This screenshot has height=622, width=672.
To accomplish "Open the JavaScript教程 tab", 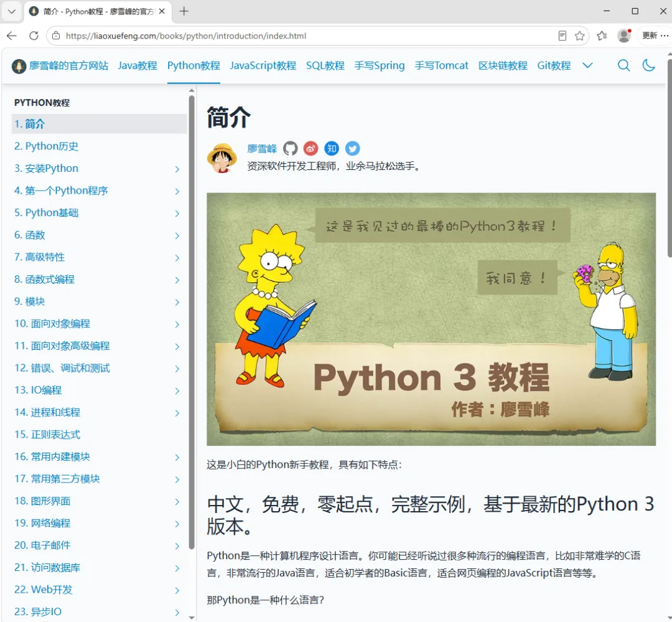I will [x=263, y=65].
